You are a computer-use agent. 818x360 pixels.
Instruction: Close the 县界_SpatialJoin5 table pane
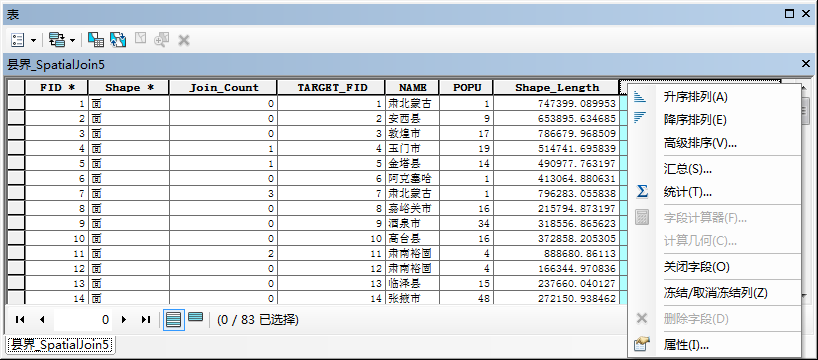point(805,64)
